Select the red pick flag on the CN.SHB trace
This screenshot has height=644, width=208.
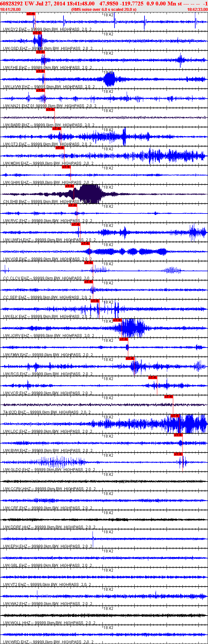(70, 186)
